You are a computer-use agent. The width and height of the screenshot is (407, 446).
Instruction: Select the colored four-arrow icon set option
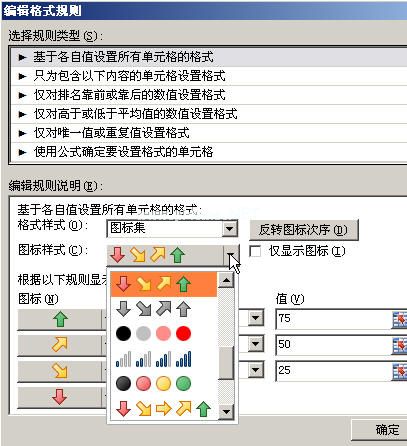tap(164, 284)
